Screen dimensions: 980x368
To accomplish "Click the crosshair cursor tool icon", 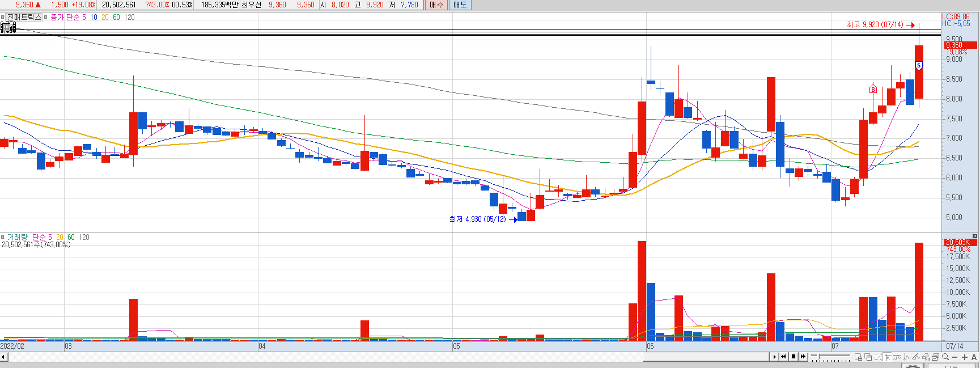I will click(888, 357).
